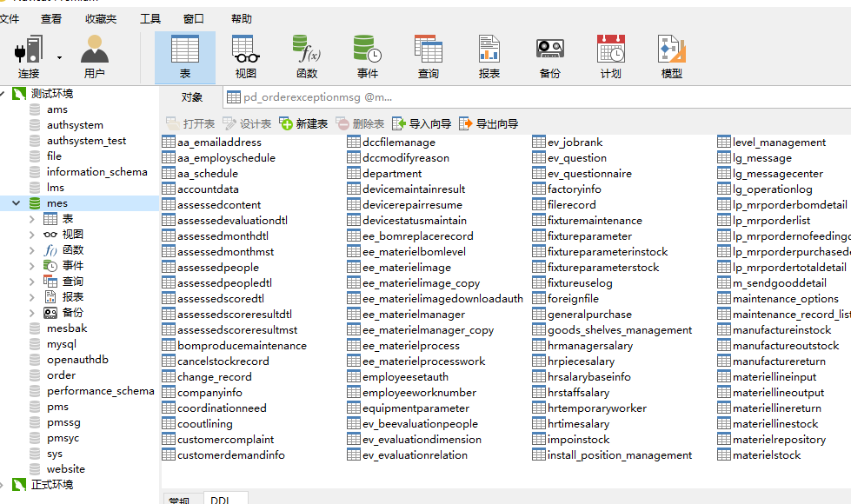Image resolution: width=851 pixels, height=504 pixels.
Task: Open the 视图 (View) toolbar icon
Action: coord(246,57)
